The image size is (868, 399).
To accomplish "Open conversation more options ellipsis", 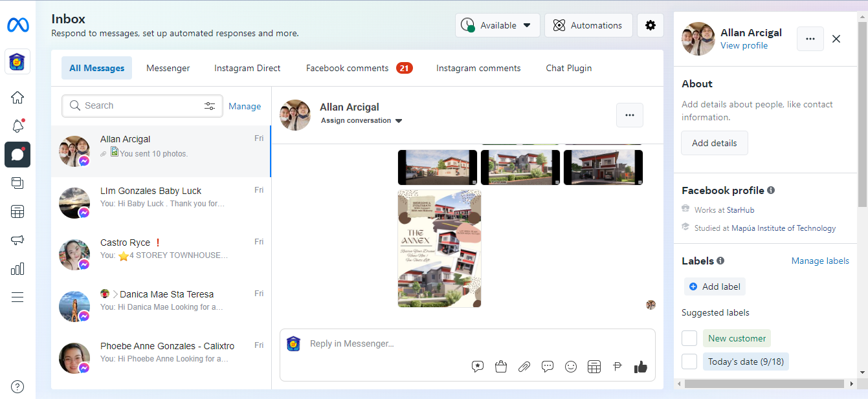I will point(630,115).
